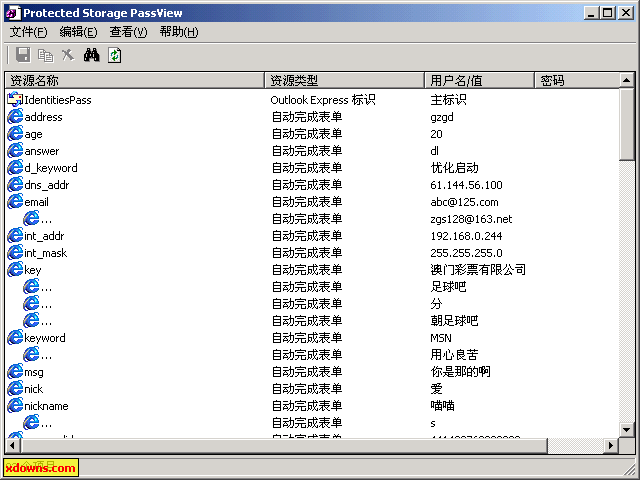640x480 pixels.
Task: Select the value 61.144.56.100
Action: click(x=466, y=185)
